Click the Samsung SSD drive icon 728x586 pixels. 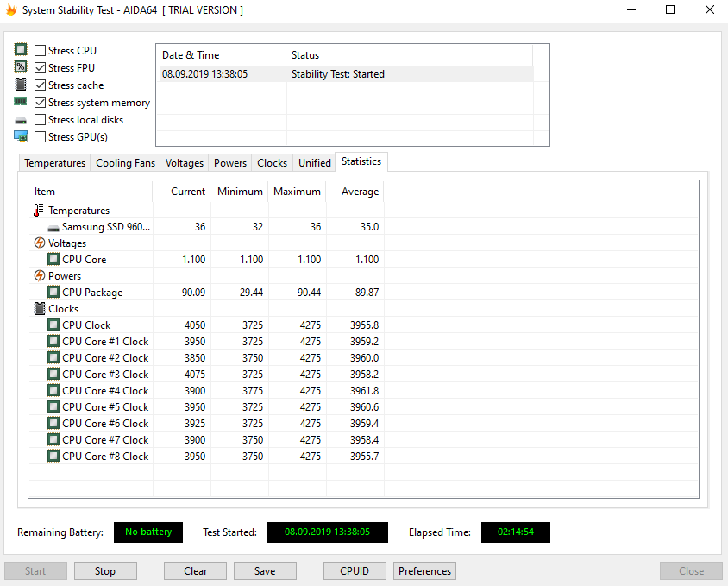(53, 228)
